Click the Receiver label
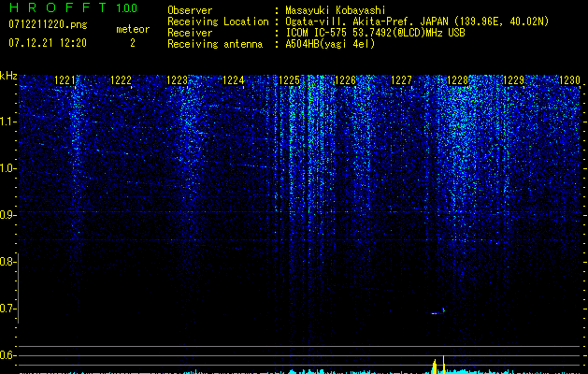Viewport: 588px width, 374px height. (x=190, y=33)
